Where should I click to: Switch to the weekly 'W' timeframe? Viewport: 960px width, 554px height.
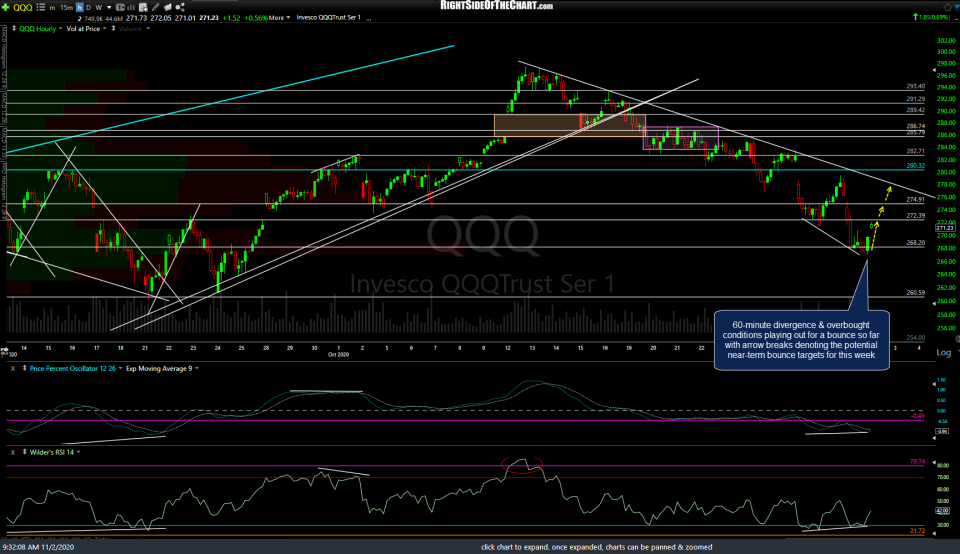(x=99, y=7)
